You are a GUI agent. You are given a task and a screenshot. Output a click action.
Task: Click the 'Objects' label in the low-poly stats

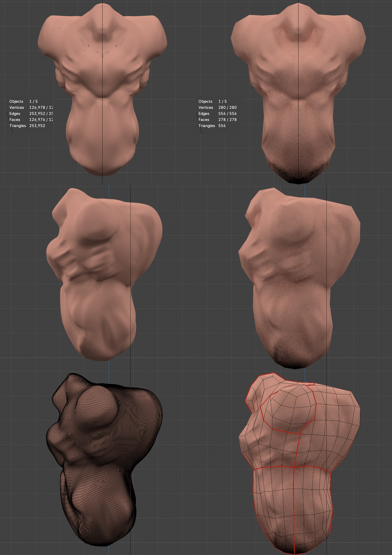205,101
